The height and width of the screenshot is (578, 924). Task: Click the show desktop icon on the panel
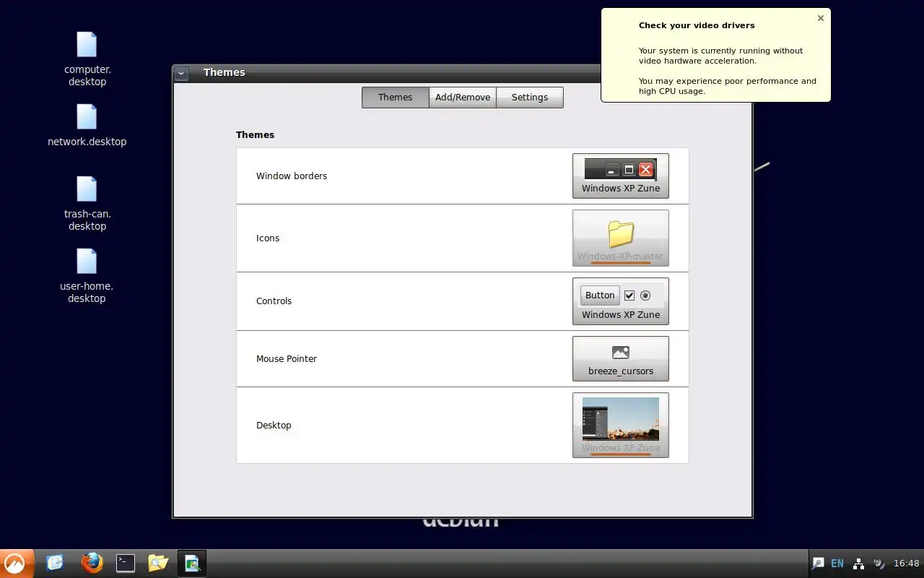point(55,563)
